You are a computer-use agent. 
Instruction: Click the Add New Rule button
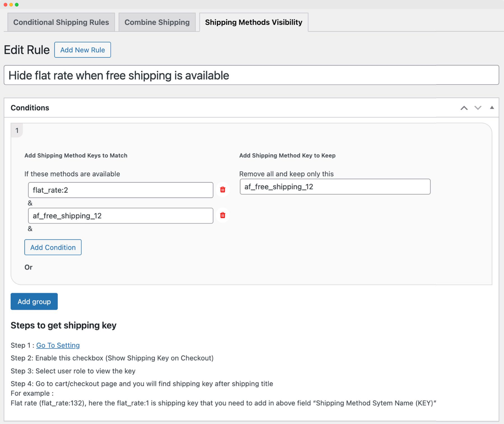pos(83,49)
